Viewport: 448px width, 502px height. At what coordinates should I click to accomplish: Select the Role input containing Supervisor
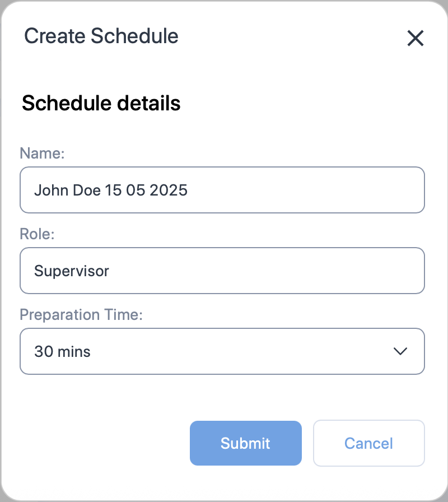222,271
